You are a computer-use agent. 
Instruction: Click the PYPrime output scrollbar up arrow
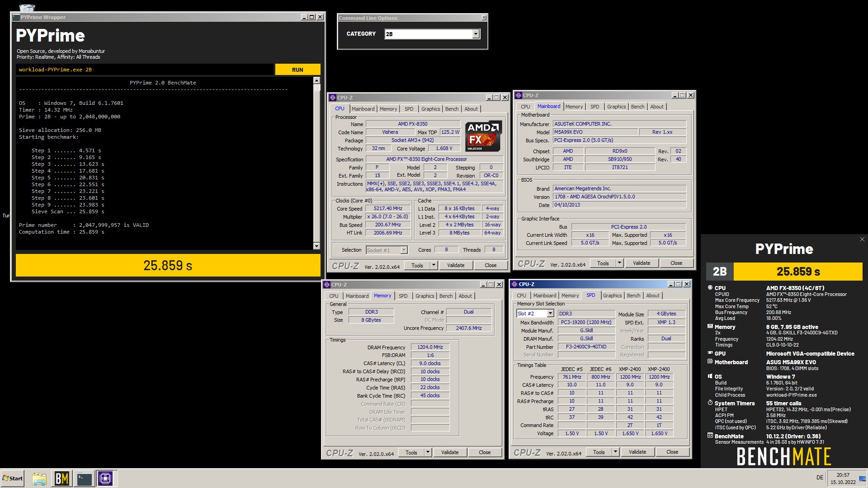point(316,80)
